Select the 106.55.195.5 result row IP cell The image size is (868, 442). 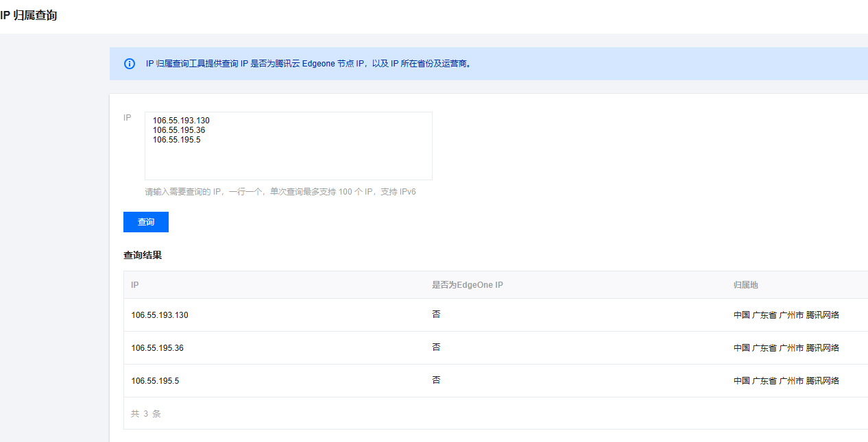[x=155, y=381]
